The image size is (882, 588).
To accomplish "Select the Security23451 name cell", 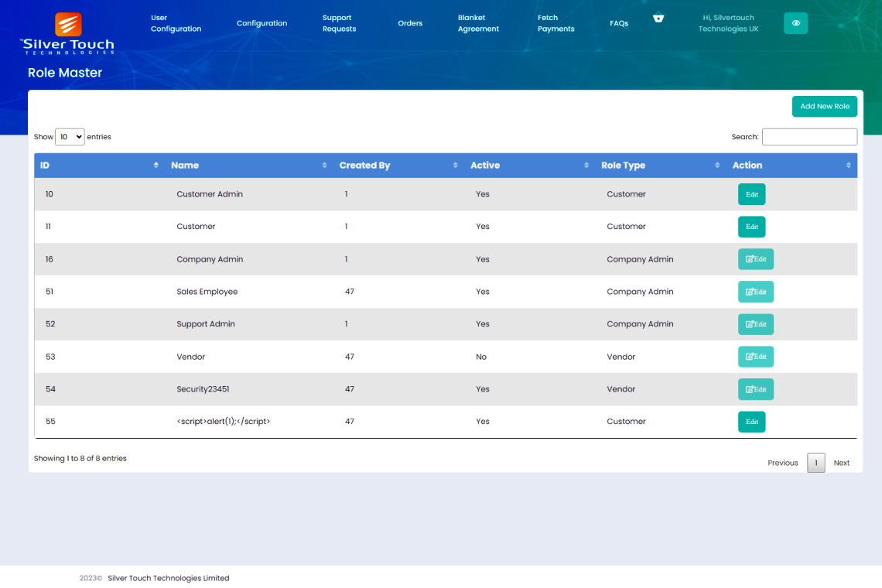I will click(203, 389).
